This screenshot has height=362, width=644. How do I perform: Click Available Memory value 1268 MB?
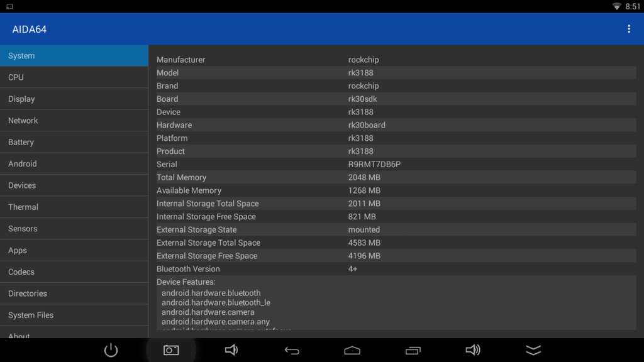point(364,190)
